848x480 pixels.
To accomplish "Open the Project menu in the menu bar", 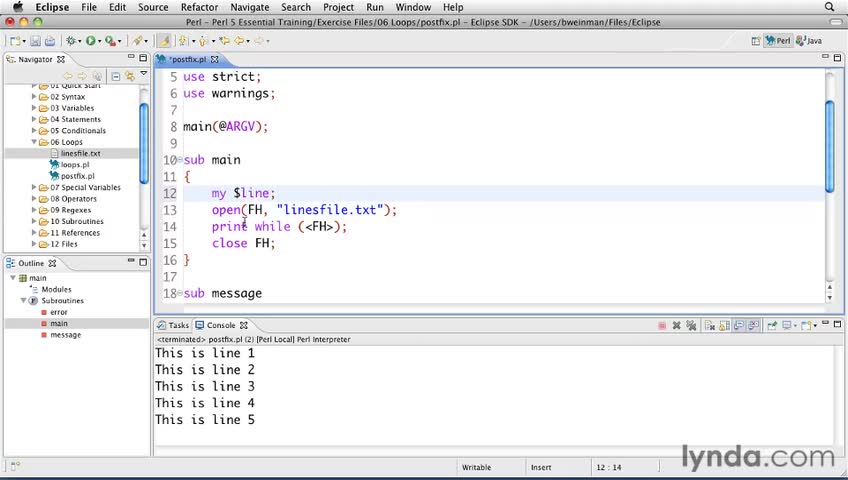I will [x=339, y=7].
